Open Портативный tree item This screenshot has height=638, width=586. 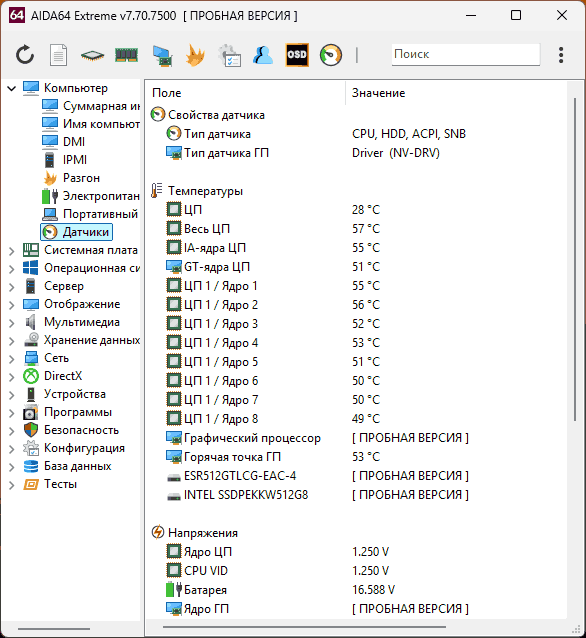coord(90,214)
